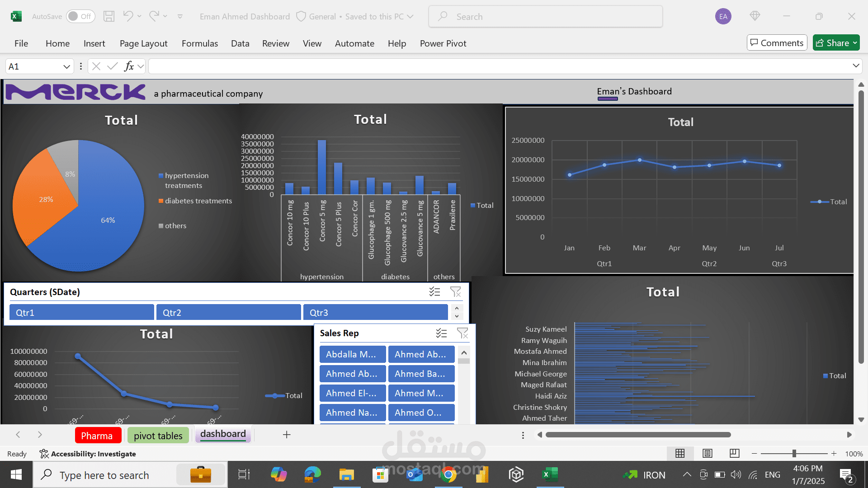
Task: Click into the Search box
Action: (545, 17)
